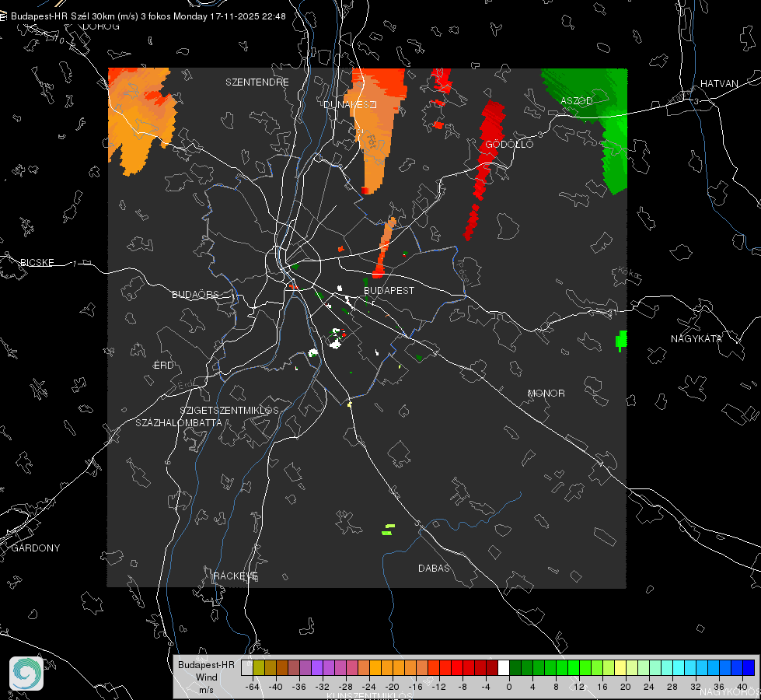Select the BICSKE label on the left

pyautogui.click(x=37, y=262)
